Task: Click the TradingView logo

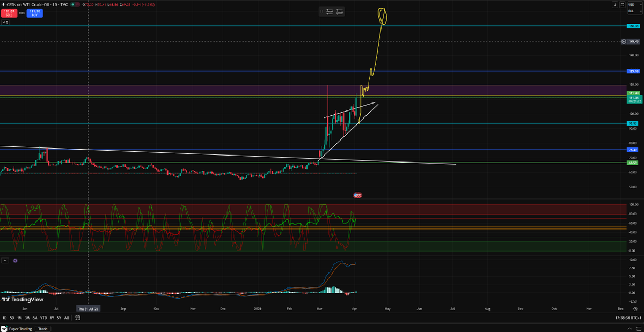Action: coord(22,300)
